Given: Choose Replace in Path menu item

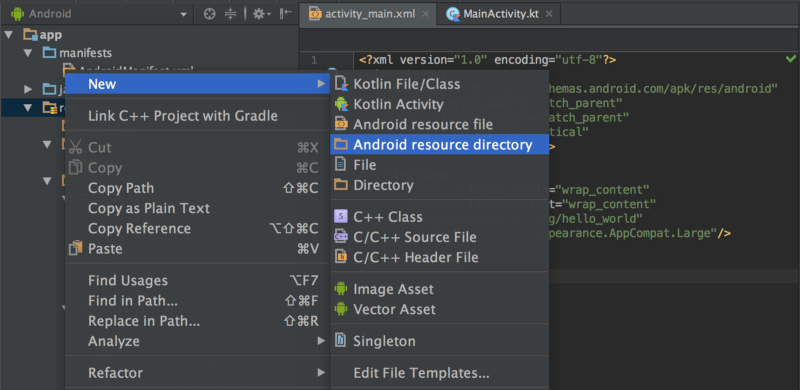Looking at the screenshot, I should pos(198,321).
